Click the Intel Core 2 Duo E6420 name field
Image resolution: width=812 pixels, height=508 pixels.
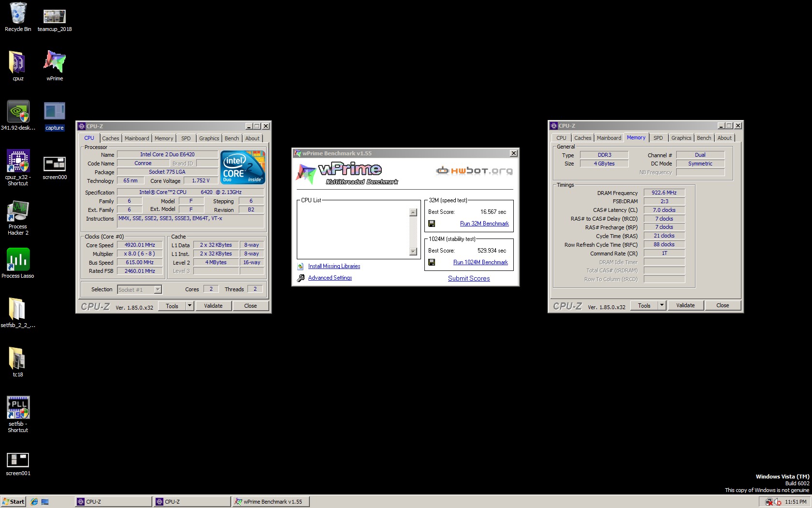pos(167,154)
